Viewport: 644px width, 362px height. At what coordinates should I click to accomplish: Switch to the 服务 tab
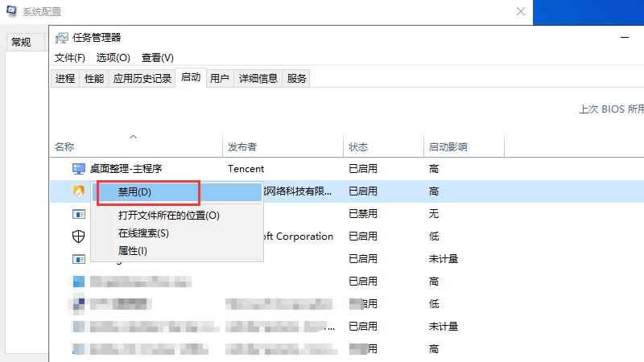296,78
